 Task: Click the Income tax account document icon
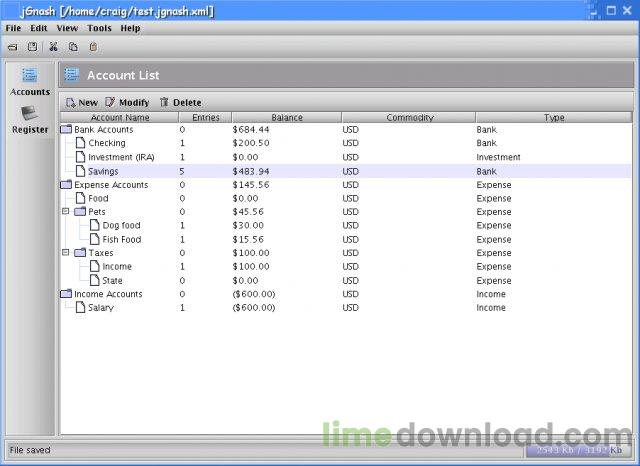(x=95, y=266)
